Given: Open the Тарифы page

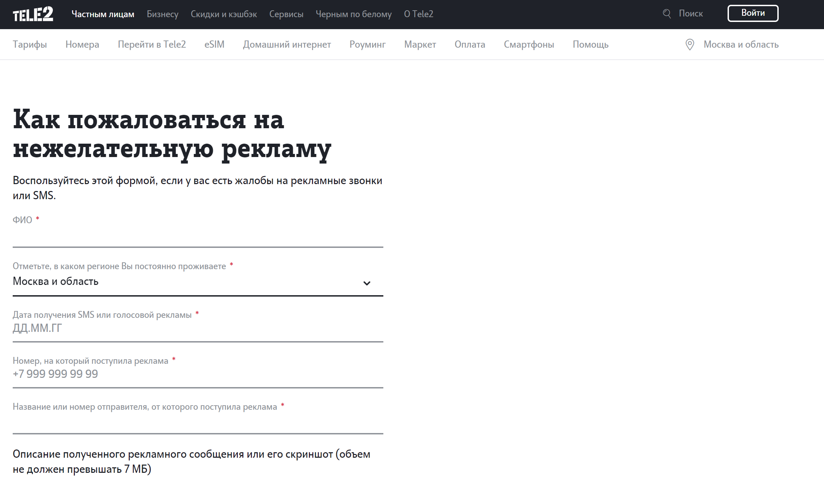Looking at the screenshot, I should pyautogui.click(x=30, y=45).
